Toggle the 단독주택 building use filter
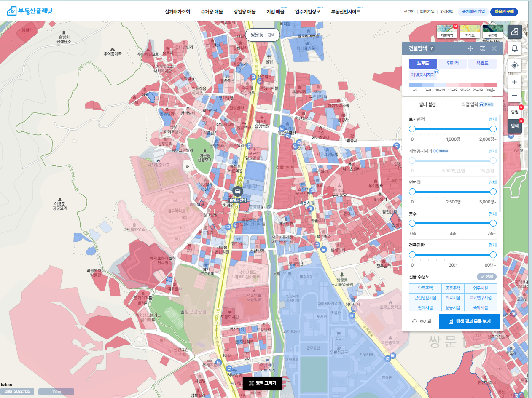This screenshot has height=398, width=532. pos(425,288)
